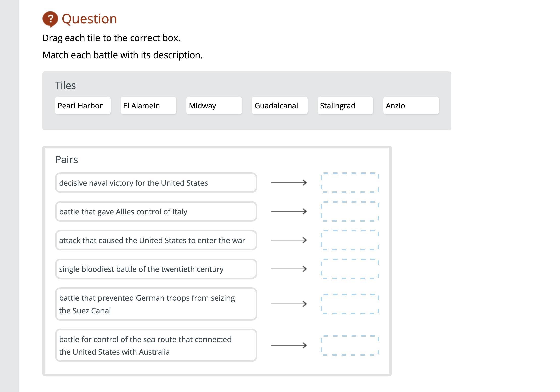Click drop box for decisive naval victory
The height and width of the screenshot is (392, 560).
pyautogui.click(x=350, y=183)
